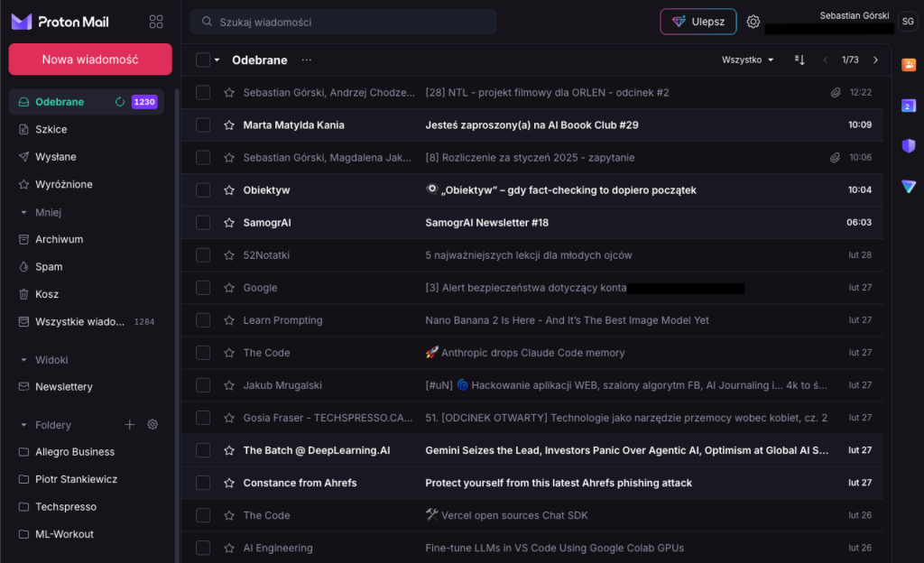The height and width of the screenshot is (563, 924).
Task: Star the Marta Matylda Kania email
Action: pyautogui.click(x=229, y=125)
